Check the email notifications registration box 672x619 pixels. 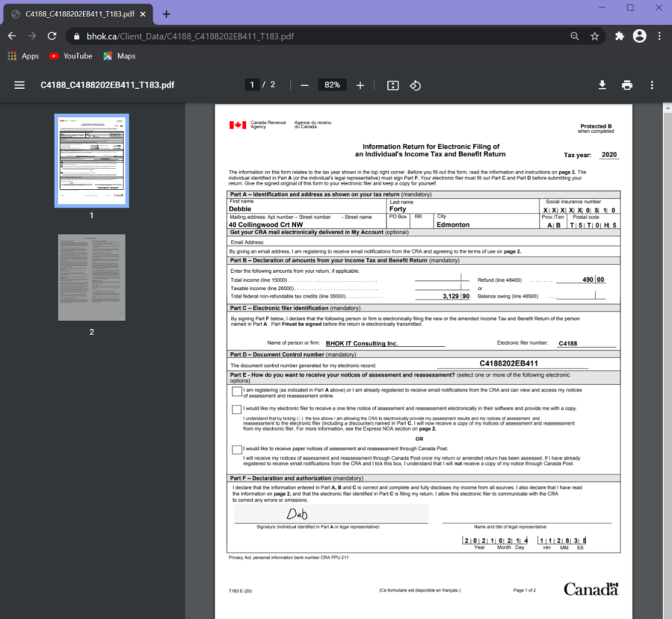click(x=237, y=391)
